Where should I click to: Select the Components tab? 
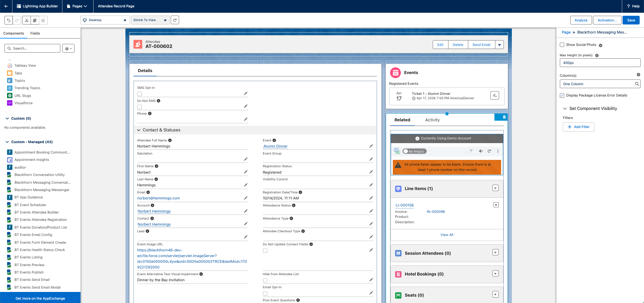click(13, 33)
